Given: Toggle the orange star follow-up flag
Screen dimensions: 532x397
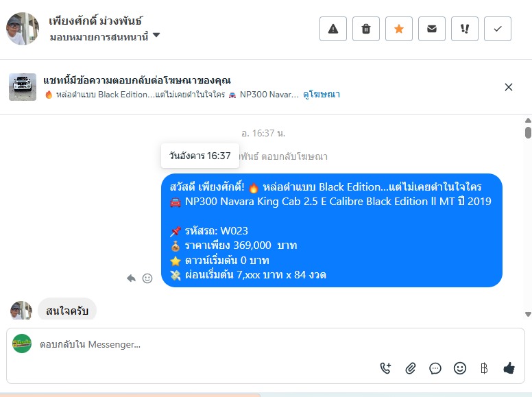Looking at the screenshot, I should pos(399,29).
